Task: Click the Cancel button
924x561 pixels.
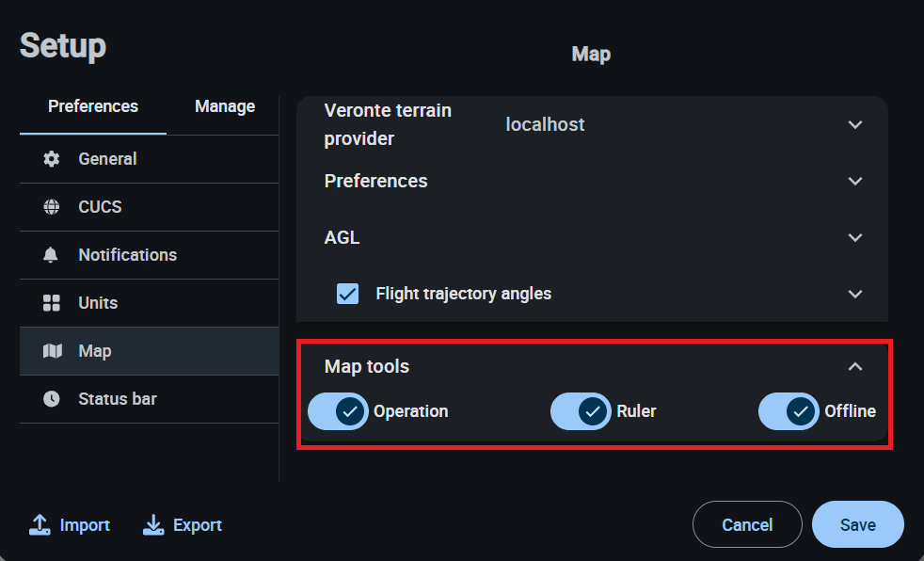Action: 747,524
